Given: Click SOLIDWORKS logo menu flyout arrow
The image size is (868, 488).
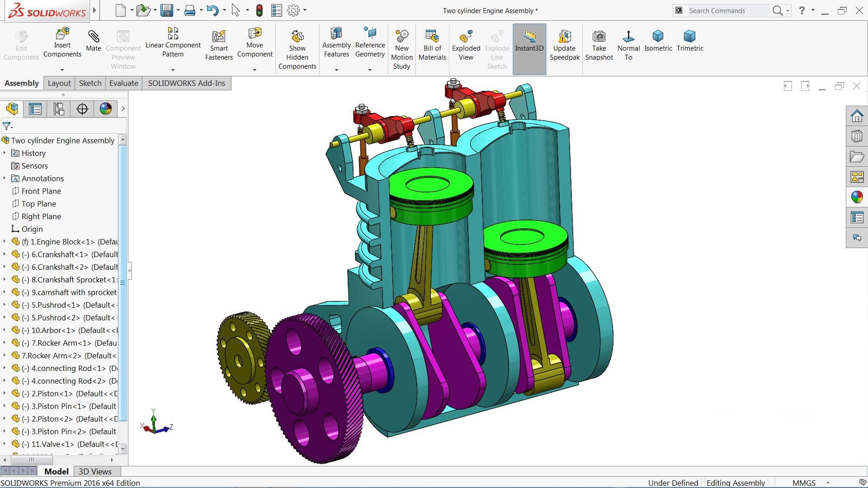Looking at the screenshot, I should pos(94,10).
